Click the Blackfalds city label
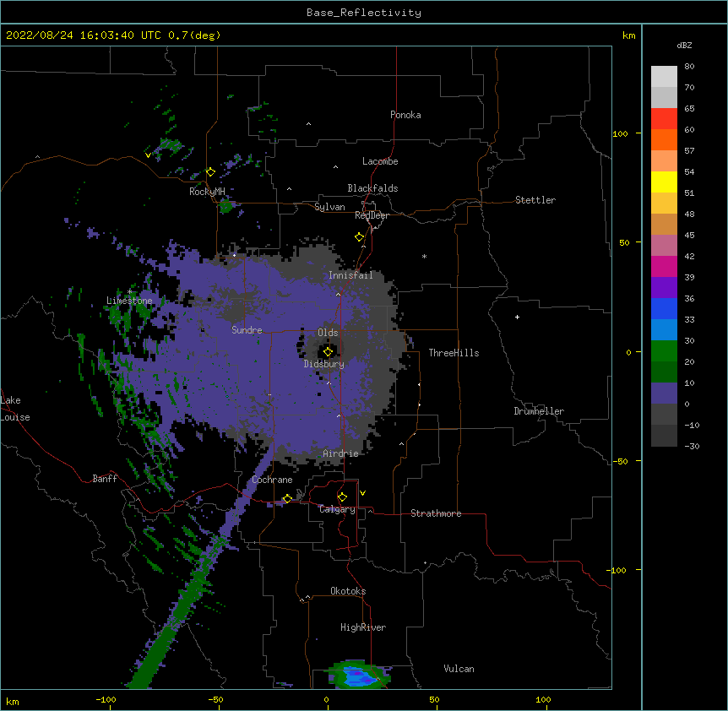 coord(372,188)
